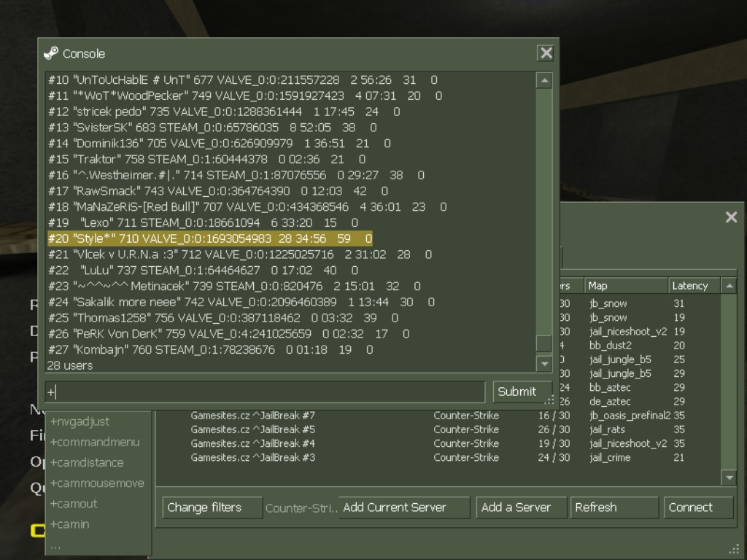Screen dimensions: 747x560
Task: Choose +camout autocomplete suggestion
Action: [x=74, y=503]
